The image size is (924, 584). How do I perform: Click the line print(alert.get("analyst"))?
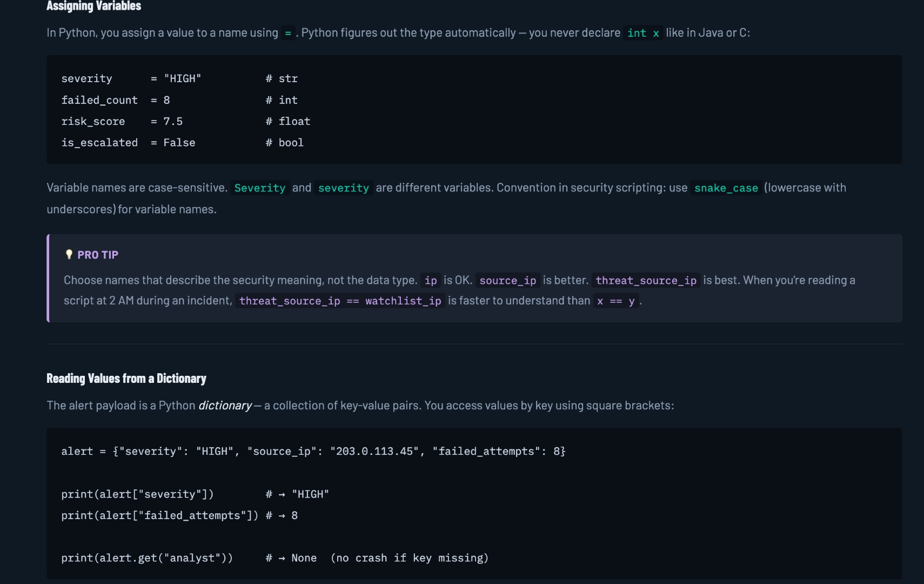(x=147, y=558)
